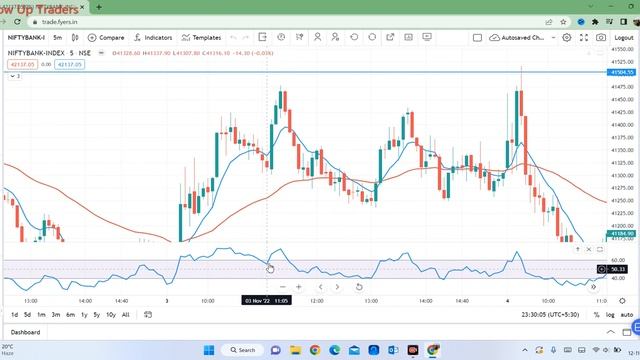Zoom in the chart with plus

click(x=299, y=287)
